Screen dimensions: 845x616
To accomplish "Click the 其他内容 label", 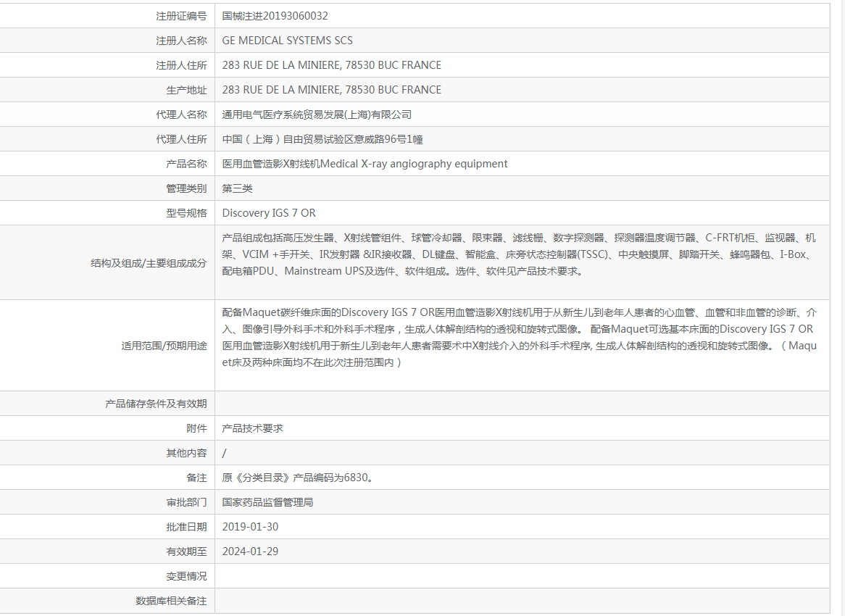I will (186, 453).
